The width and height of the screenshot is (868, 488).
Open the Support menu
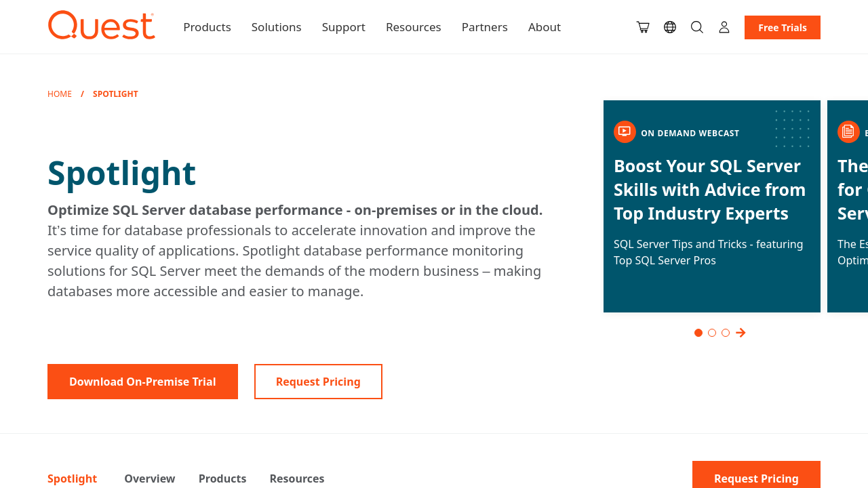pos(344,27)
